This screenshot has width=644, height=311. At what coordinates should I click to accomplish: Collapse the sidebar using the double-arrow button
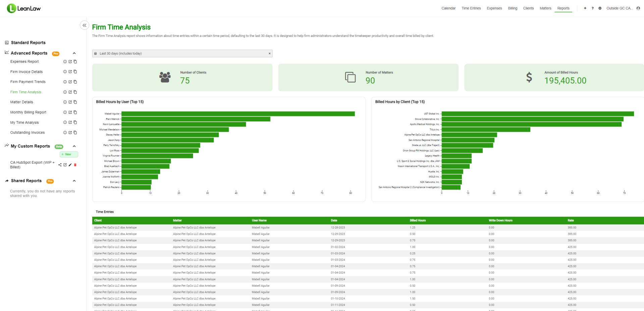[x=84, y=25]
